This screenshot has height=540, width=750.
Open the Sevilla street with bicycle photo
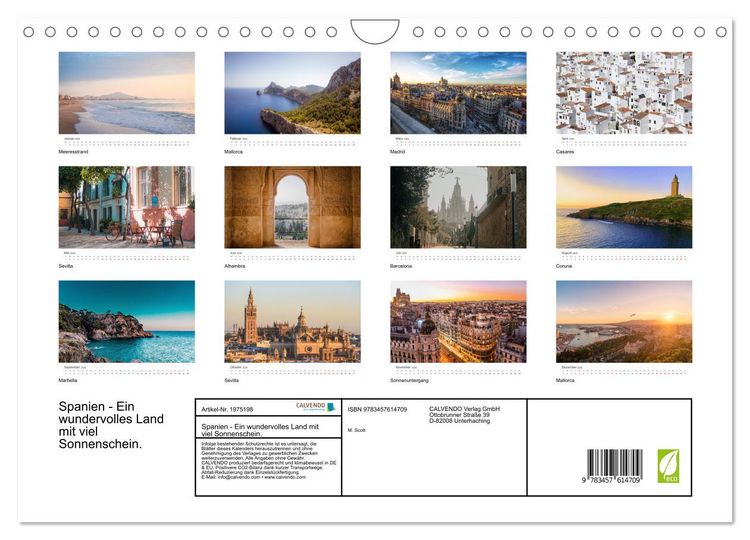coord(127,207)
